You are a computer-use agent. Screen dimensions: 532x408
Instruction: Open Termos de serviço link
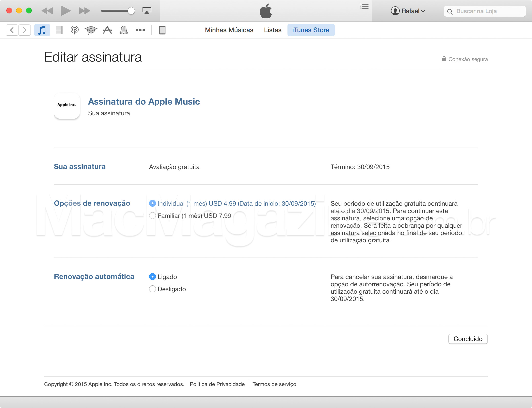(x=274, y=384)
